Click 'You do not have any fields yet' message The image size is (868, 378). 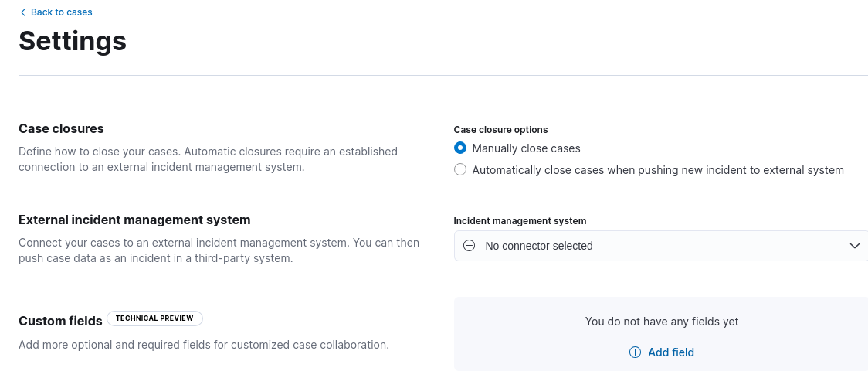[661, 322]
